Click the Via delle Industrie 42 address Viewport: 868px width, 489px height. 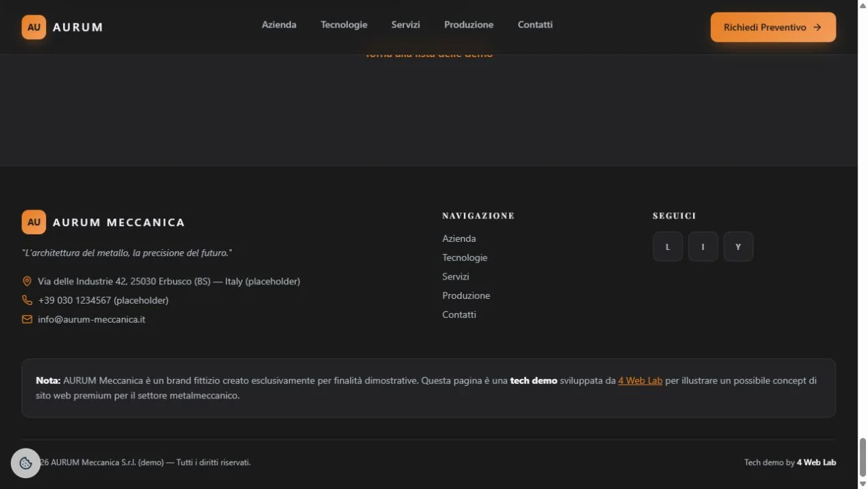[169, 281]
